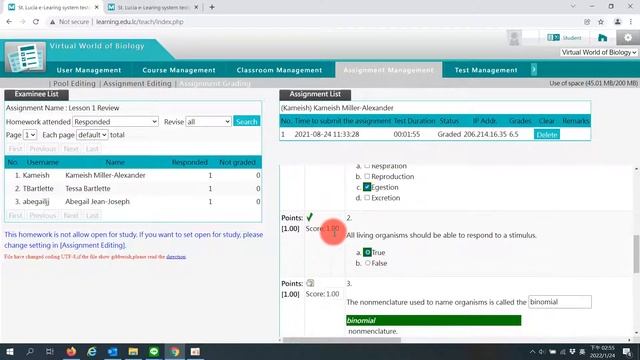Untick the Egestion checkbox
Image resolution: width=640 pixels, height=360 pixels.
point(367,187)
